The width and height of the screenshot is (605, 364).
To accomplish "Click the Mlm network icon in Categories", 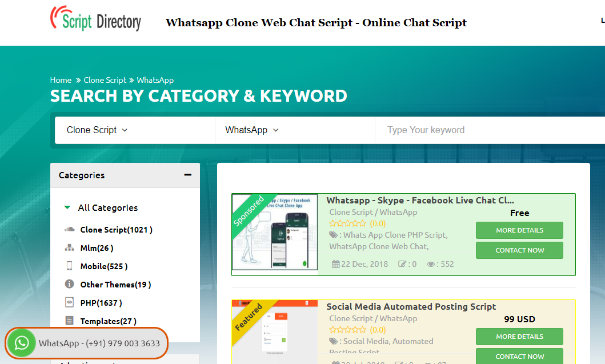I will coord(69,247).
